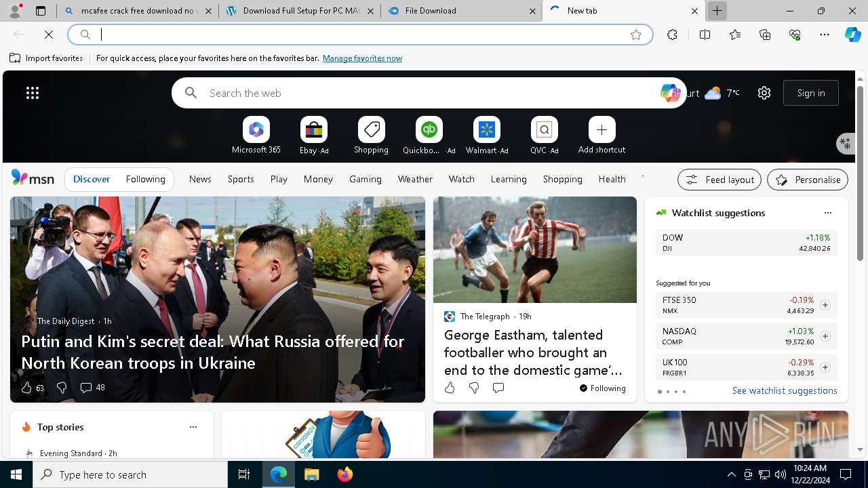Click See watchlist suggestions link
868x488 pixels.
point(785,390)
